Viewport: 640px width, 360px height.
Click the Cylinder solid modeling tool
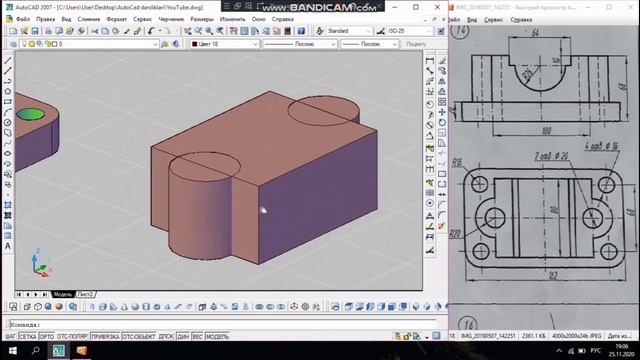click(146, 307)
